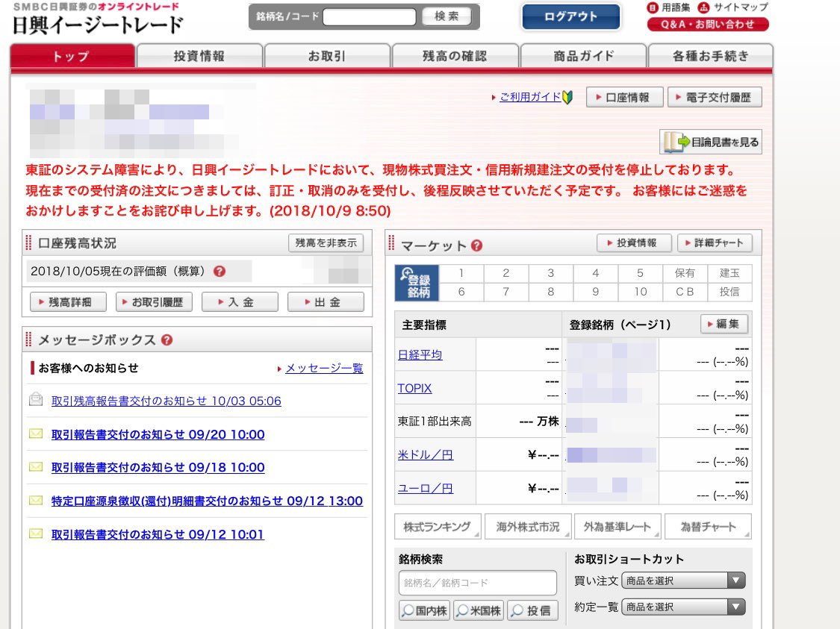Select the 保有 tab in マーケット
Viewport: 840px width, 629px height.
685,273
